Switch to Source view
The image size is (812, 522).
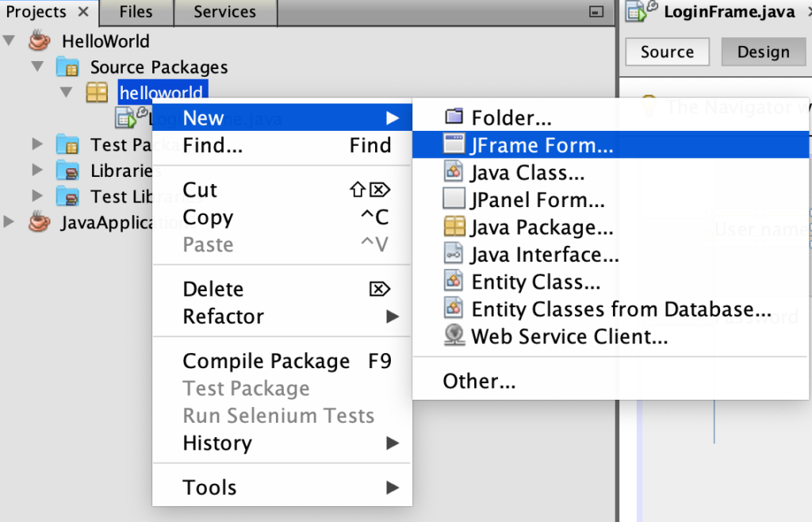point(667,52)
